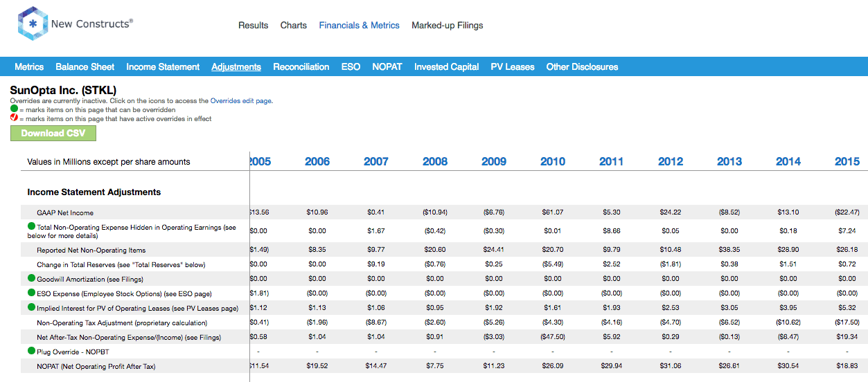The image size is (868, 382).
Task: Switch to the Metrics tab
Action: [29, 67]
